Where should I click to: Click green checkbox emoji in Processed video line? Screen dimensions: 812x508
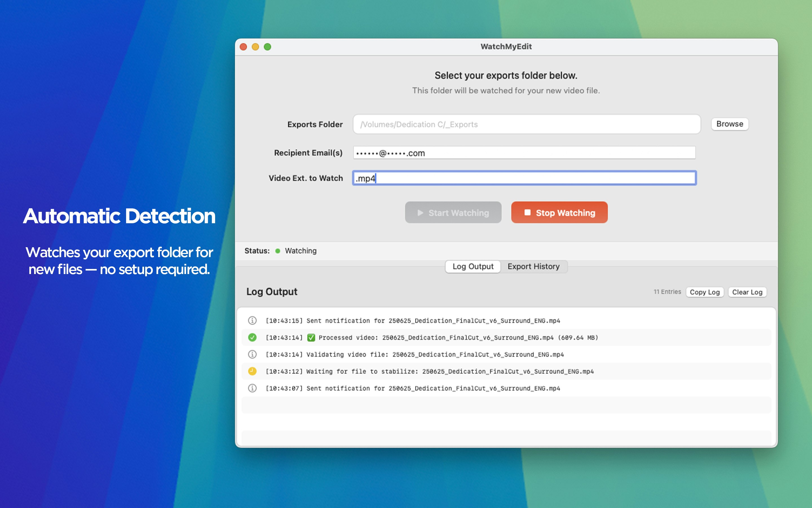coord(311,338)
